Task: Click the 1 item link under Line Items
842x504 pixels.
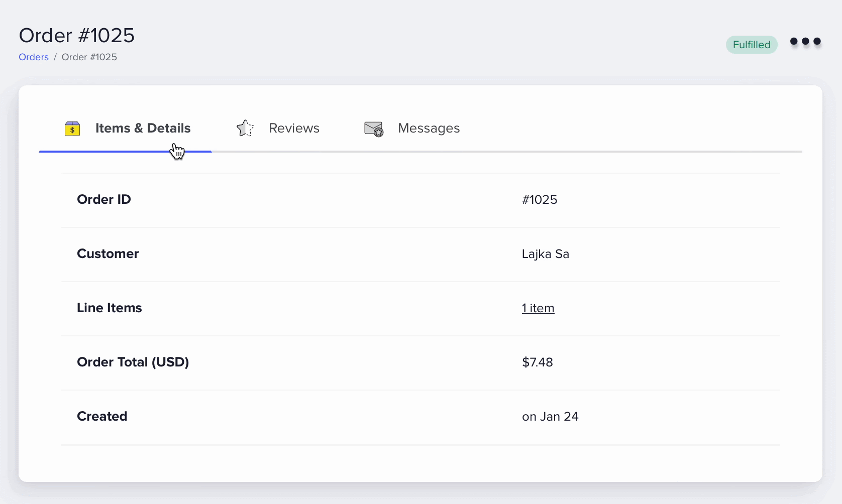Action: 538,308
